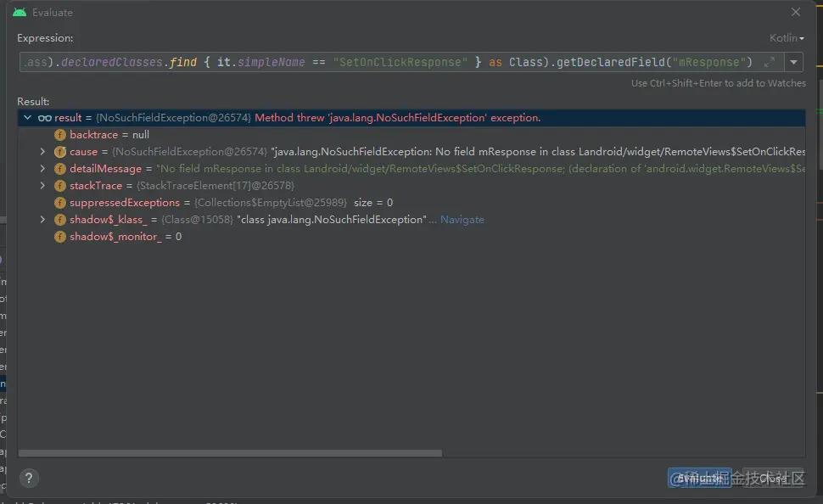The width and height of the screenshot is (823, 504).
Task: Click the watch glasses icon beside result
Action: coord(45,118)
